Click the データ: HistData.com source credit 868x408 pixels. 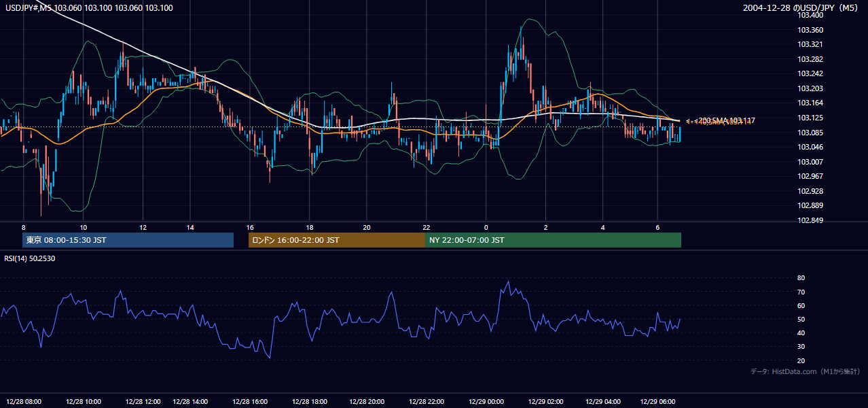pyautogui.click(x=806, y=371)
